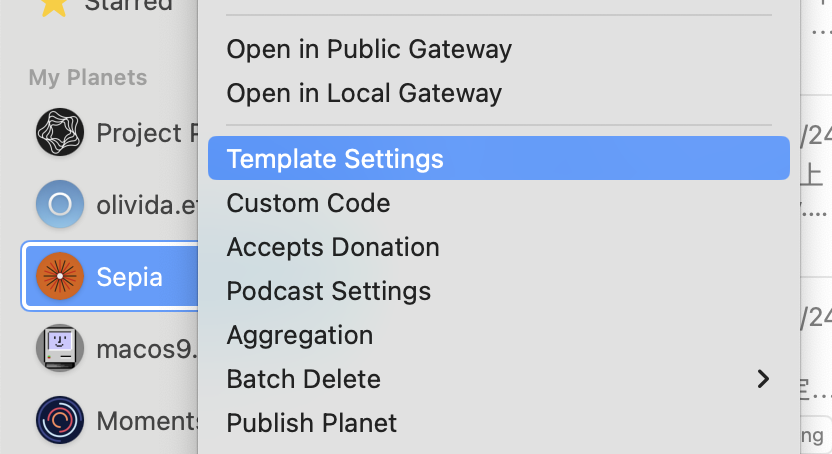
Task: Choose Publish Planet menu entry
Action: pos(312,423)
